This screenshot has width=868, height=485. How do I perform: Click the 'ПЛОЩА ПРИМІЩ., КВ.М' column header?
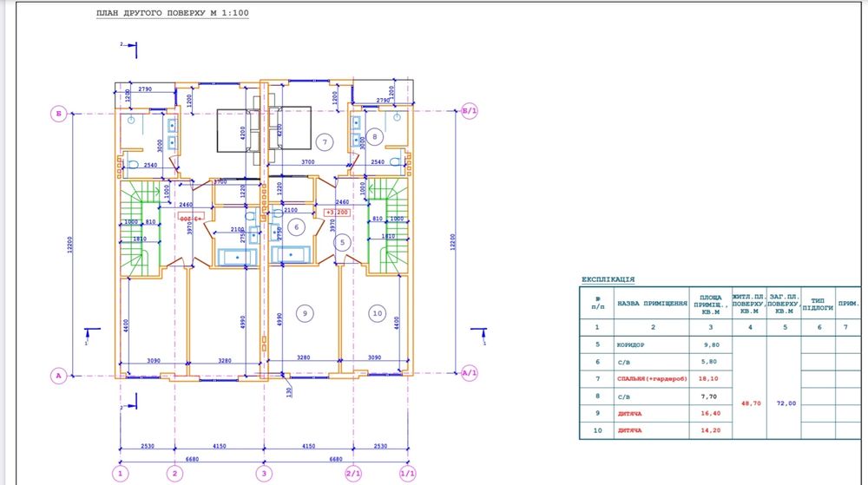710,305
